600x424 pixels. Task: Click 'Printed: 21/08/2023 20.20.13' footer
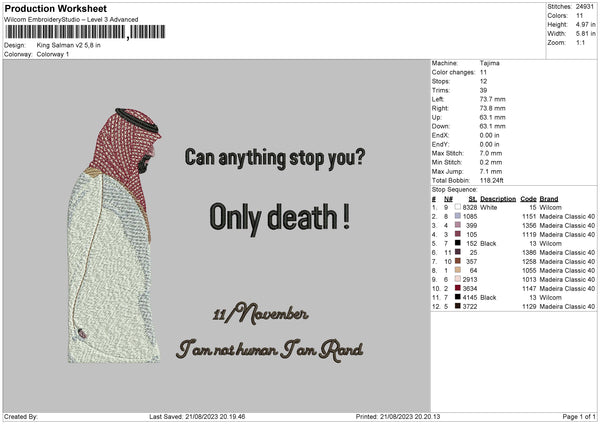(398, 416)
